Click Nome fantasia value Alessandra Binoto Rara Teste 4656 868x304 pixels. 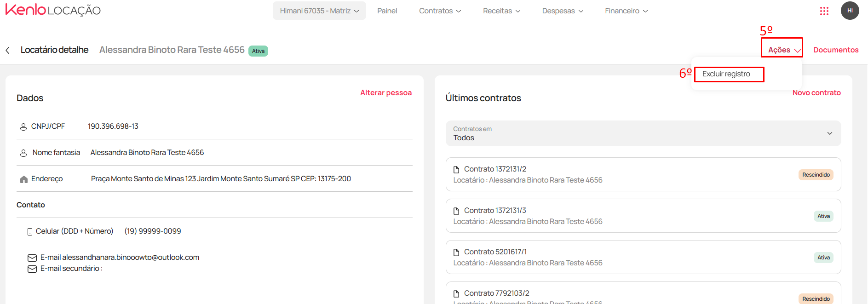[147, 153]
